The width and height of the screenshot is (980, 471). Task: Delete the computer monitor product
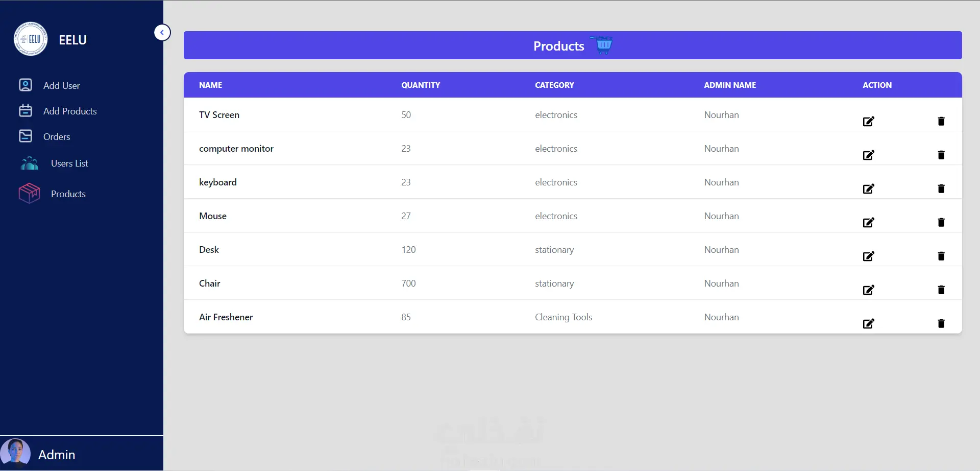pyautogui.click(x=941, y=155)
